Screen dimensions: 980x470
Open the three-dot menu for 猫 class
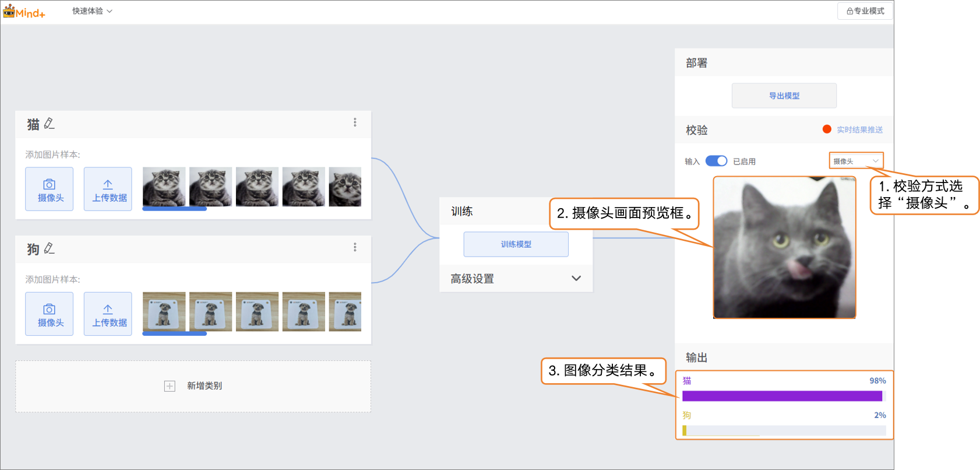355,122
